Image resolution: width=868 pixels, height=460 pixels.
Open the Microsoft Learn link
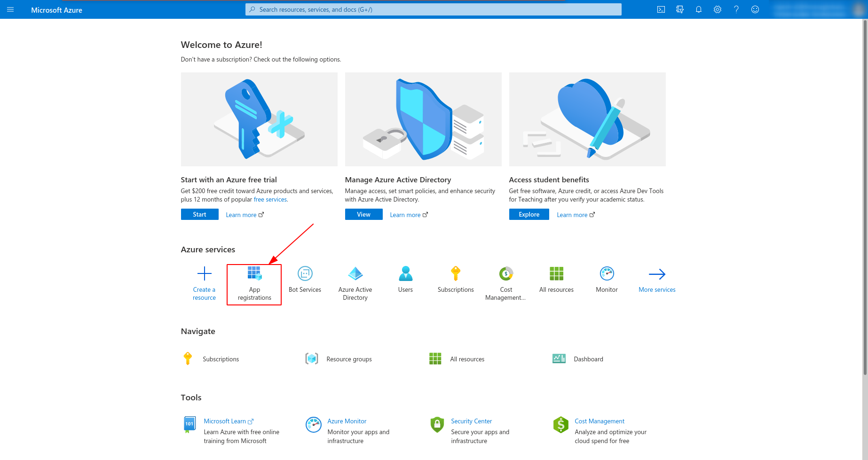[x=229, y=421]
